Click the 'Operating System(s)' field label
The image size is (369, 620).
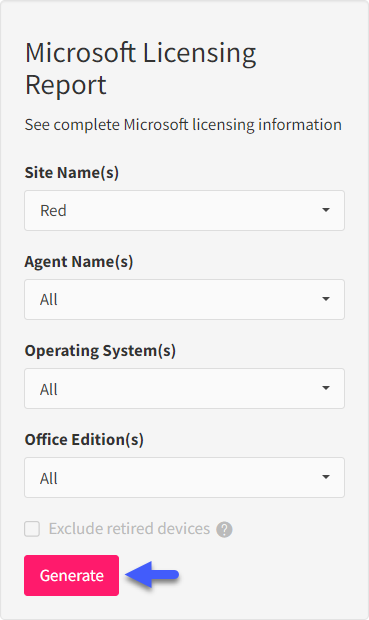tap(100, 351)
